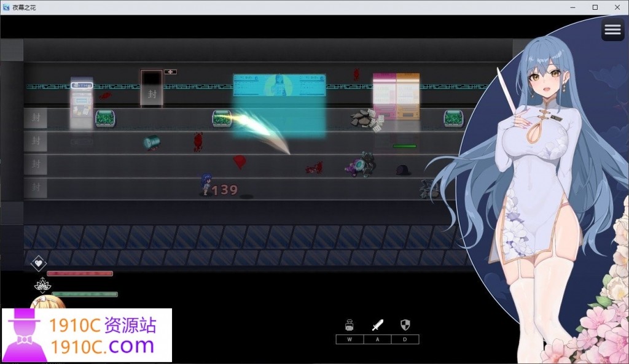Click the red health bar at bottom left

pos(80,273)
